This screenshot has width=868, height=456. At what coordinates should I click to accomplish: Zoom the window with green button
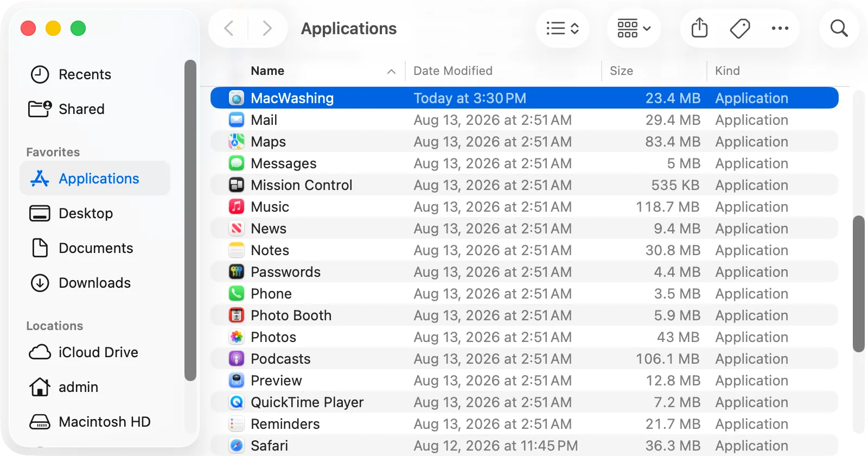click(x=78, y=28)
